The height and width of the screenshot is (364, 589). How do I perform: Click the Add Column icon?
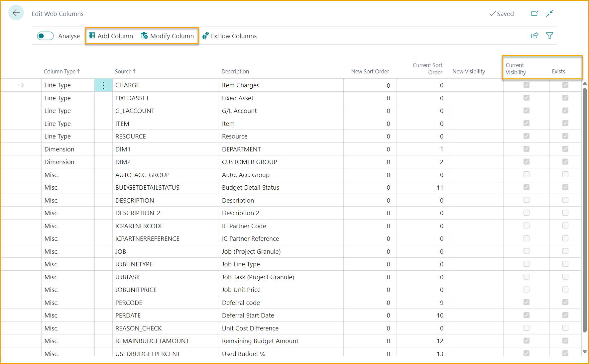coord(92,36)
